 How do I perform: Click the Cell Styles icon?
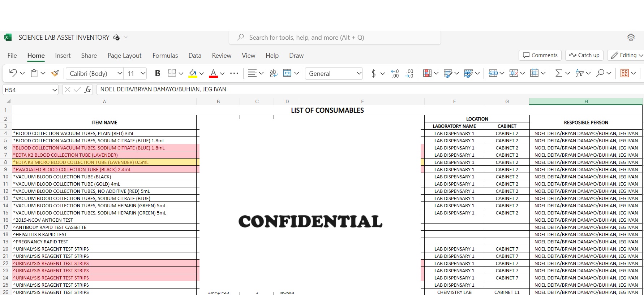pyautogui.click(x=468, y=73)
